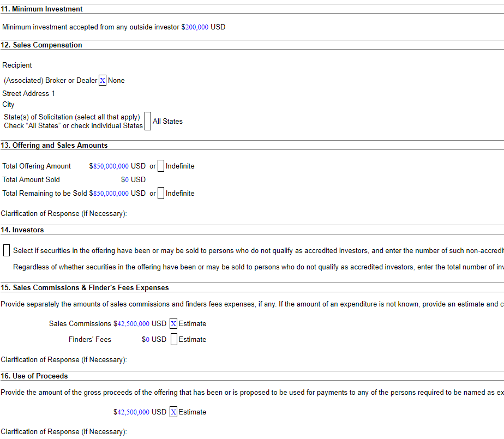Uncheck Estimate beside Sales Commissions
504x439 pixels.
173,323
